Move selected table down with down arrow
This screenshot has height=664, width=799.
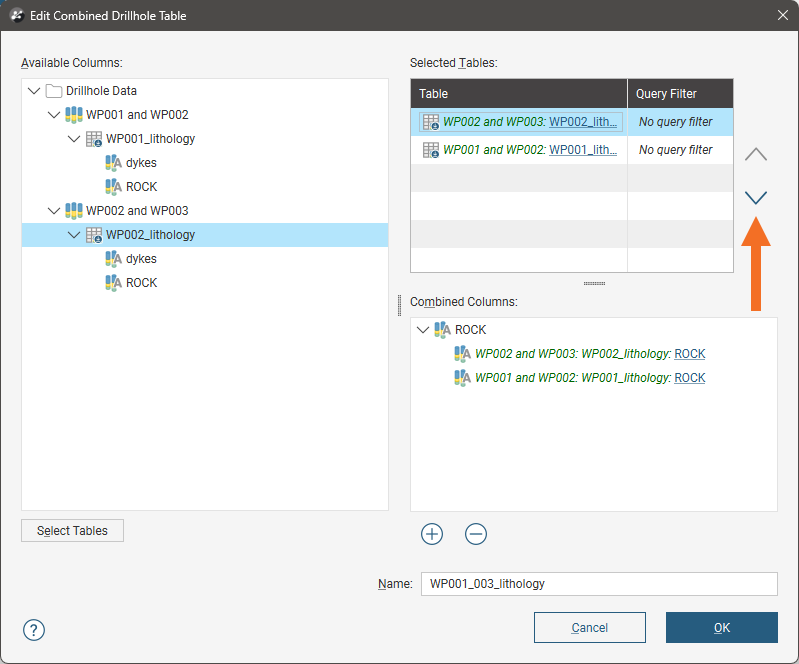756,198
